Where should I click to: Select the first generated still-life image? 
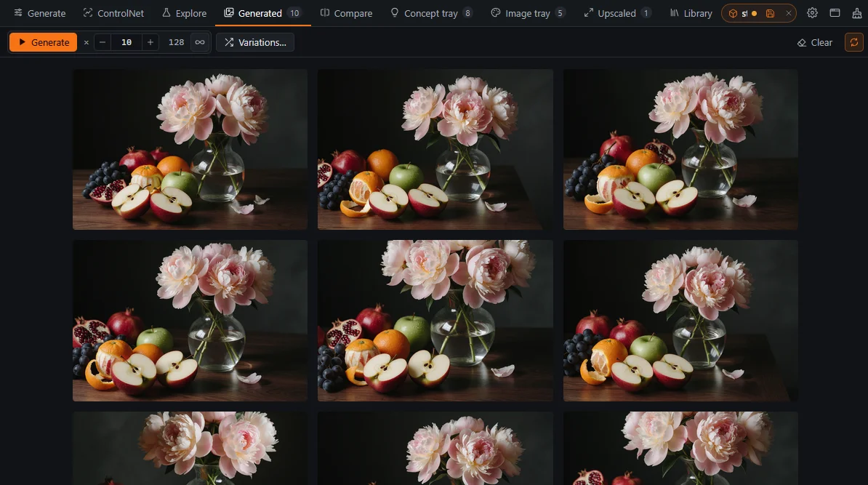tap(190, 149)
